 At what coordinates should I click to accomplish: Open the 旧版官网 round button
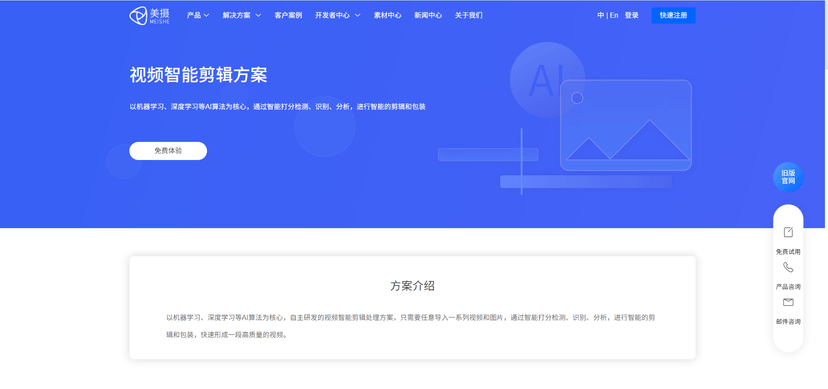788,177
